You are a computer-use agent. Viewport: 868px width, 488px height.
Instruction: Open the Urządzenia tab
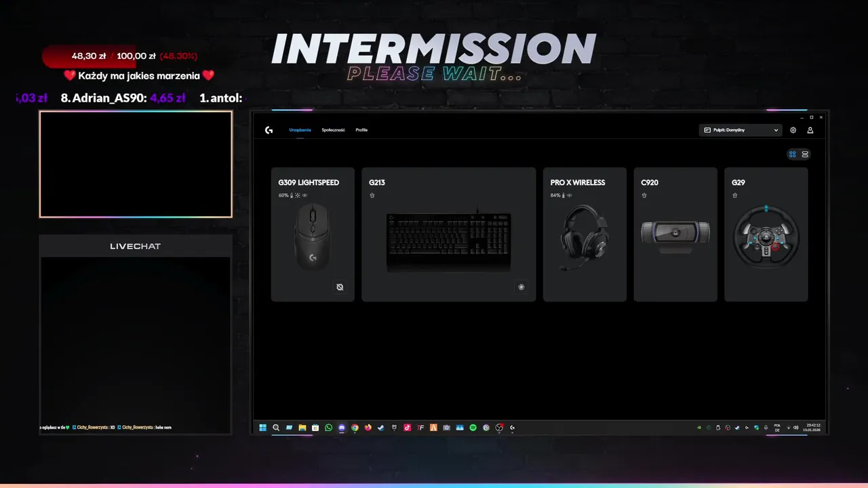[300, 130]
